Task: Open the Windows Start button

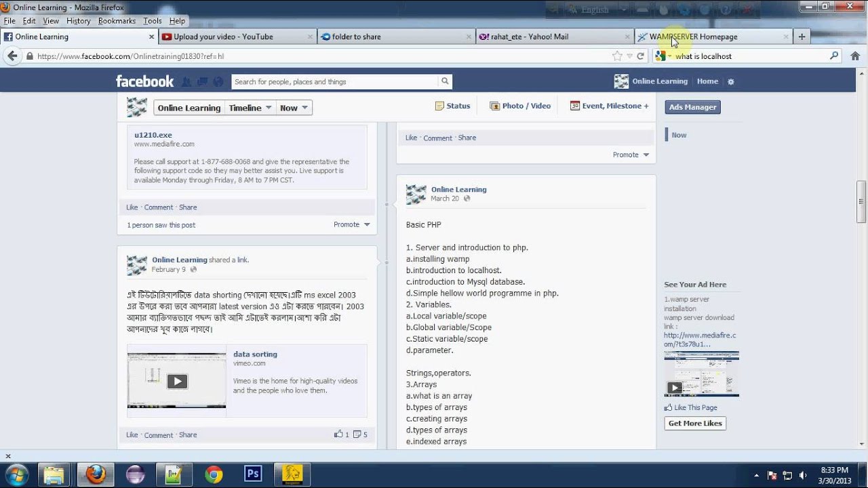Action: [x=16, y=474]
